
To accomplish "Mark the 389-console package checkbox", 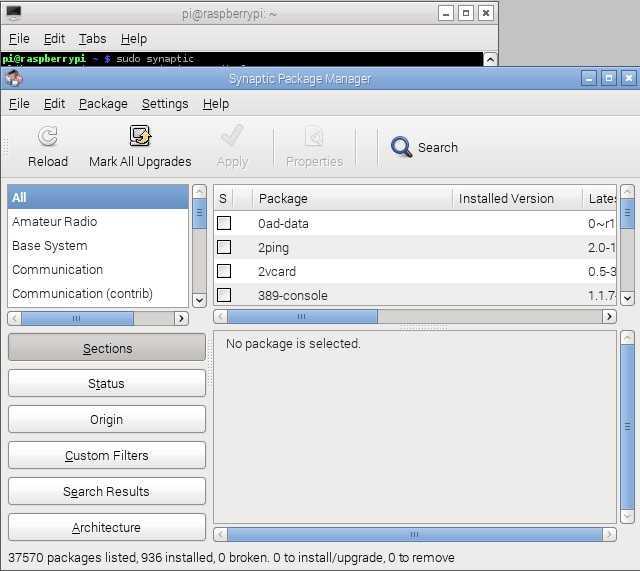I will [224, 295].
